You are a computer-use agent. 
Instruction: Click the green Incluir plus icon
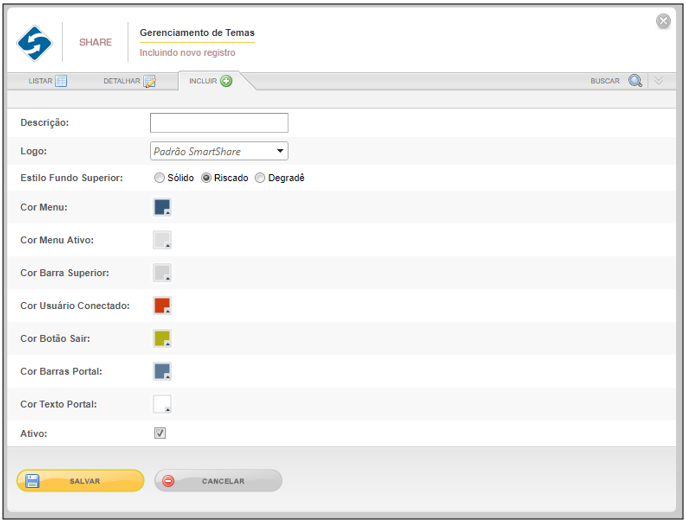[x=226, y=81]
